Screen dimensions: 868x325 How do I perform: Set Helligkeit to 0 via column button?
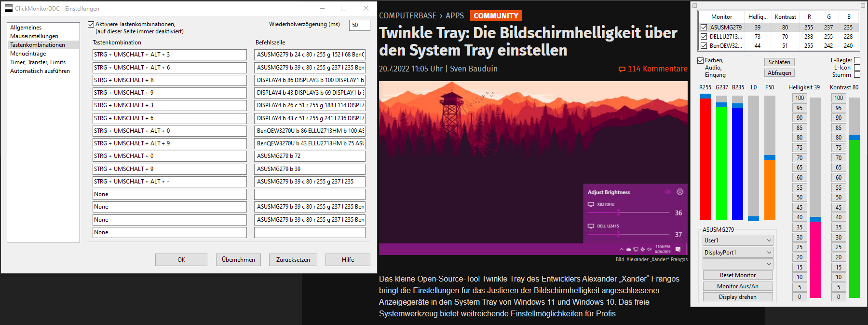(x=800, y=297)
